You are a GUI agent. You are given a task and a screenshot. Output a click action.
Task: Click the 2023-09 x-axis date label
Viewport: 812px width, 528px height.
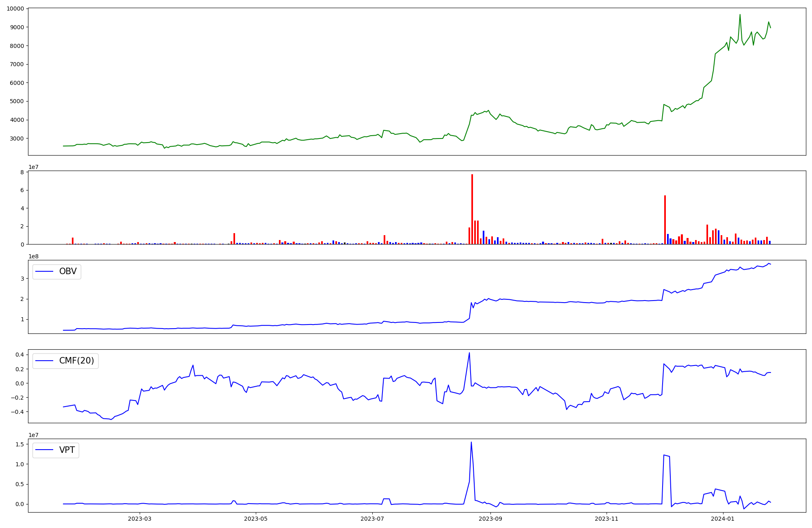point(490,519)
